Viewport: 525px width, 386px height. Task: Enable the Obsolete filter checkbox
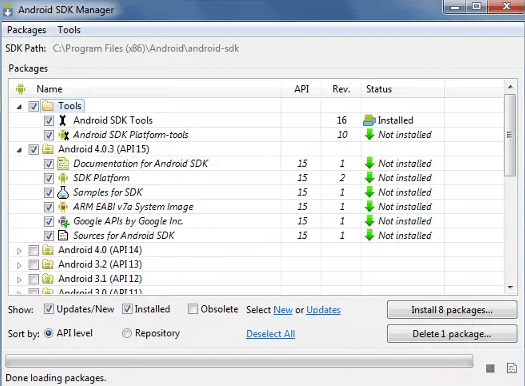click(193, 309)
